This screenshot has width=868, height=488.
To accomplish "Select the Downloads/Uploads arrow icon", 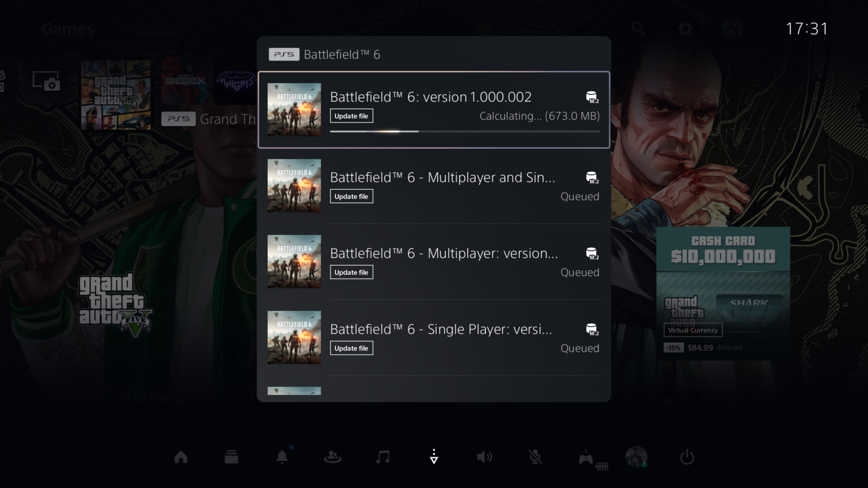I will tap(434, 457).
